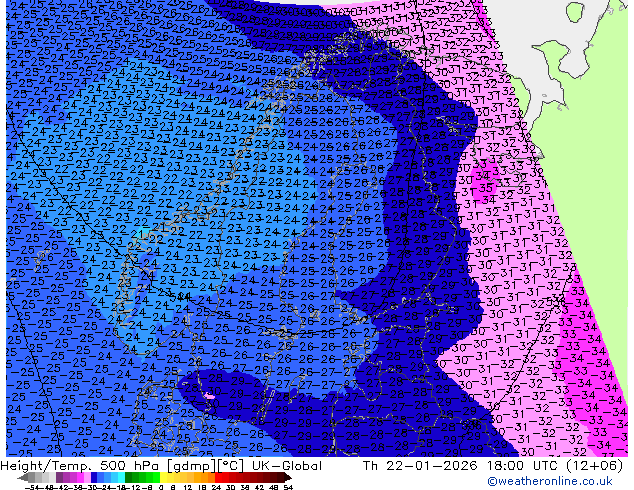The width and height of the screenshot is (634, 490).
Task: Click the legend's right dark arrow end
Action: point(288,477)
